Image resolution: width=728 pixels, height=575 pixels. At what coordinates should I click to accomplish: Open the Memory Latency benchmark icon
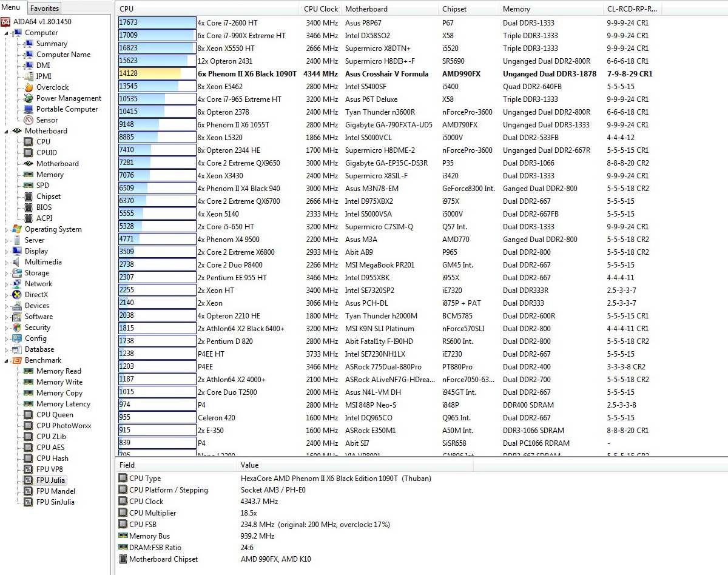(29, 404)
